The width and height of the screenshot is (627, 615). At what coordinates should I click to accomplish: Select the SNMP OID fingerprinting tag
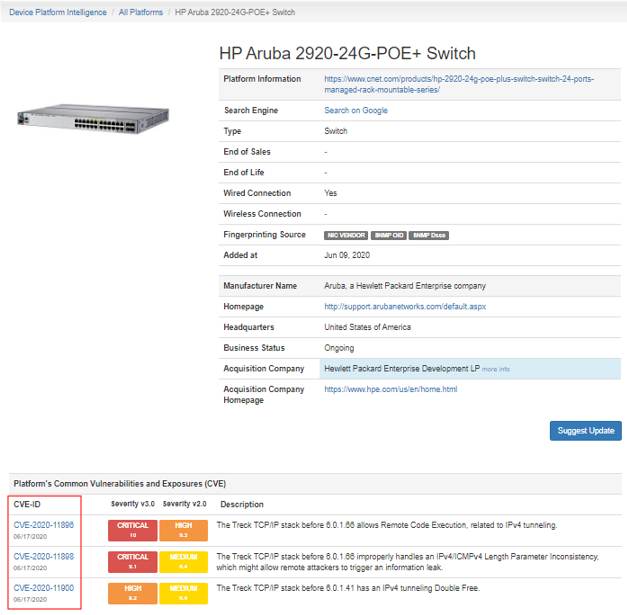385,235
